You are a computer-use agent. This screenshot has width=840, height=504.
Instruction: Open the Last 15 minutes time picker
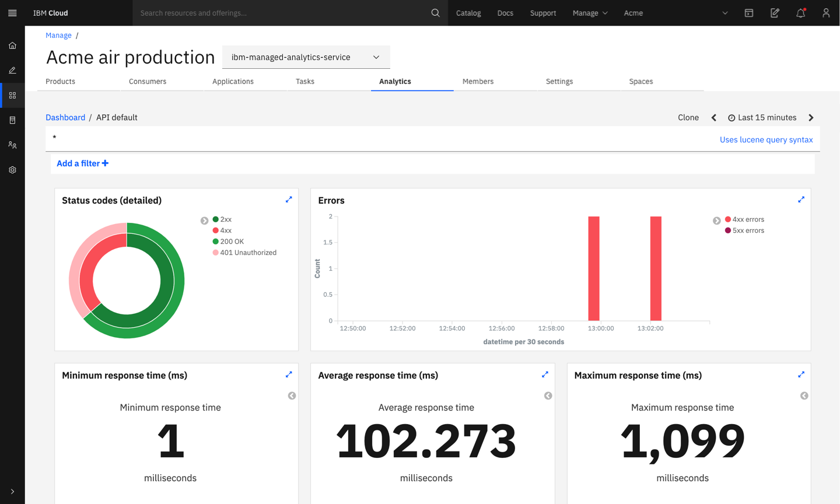(x=762, y=117)
